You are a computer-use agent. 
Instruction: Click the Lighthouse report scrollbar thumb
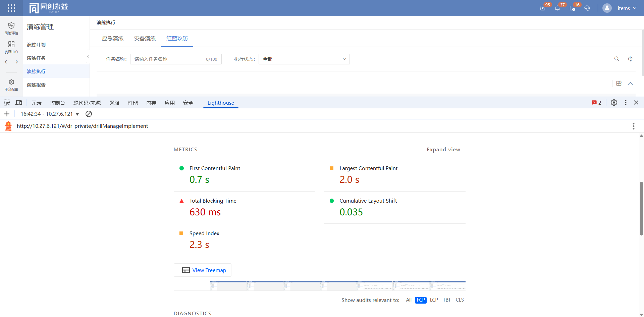tap(641, 209)
